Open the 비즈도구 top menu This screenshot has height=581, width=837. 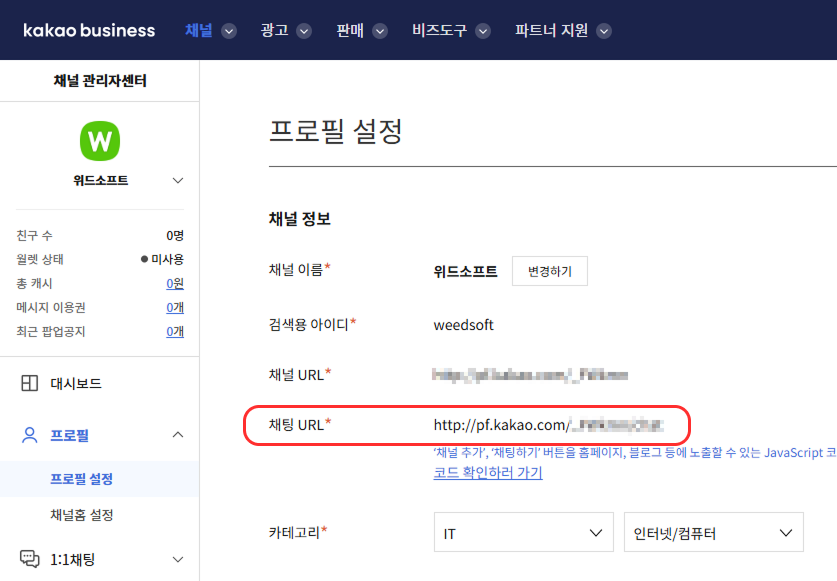pos(439,30)
